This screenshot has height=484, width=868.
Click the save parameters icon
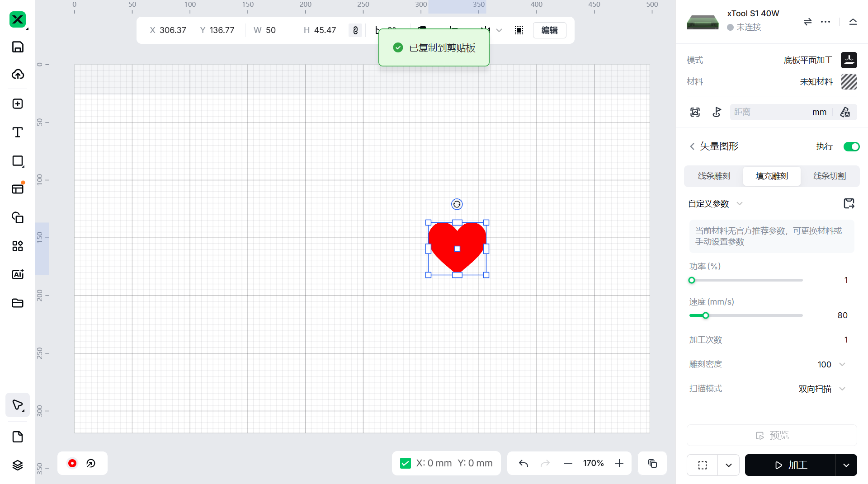click(x=849, y=203)
